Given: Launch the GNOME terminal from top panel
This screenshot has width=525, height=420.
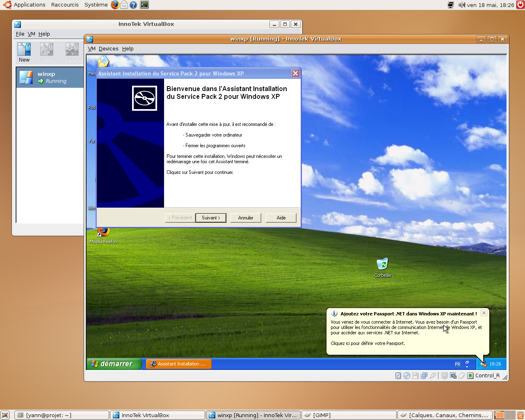Looking at the screenshot, I should pyautogui.click(x=144, y=5).
